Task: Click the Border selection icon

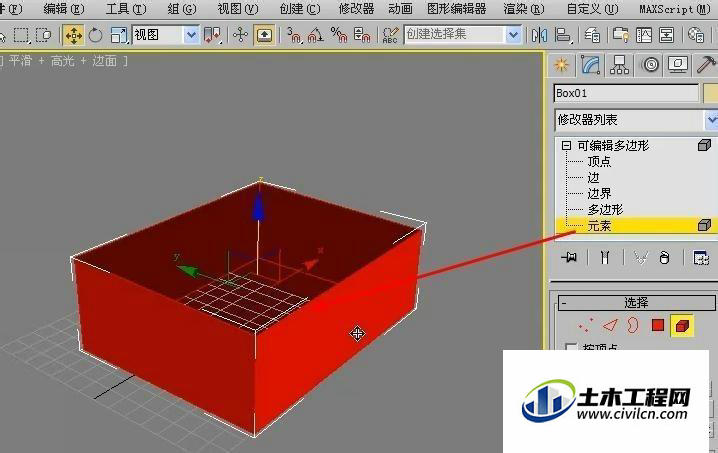Action: coord(633,325)
